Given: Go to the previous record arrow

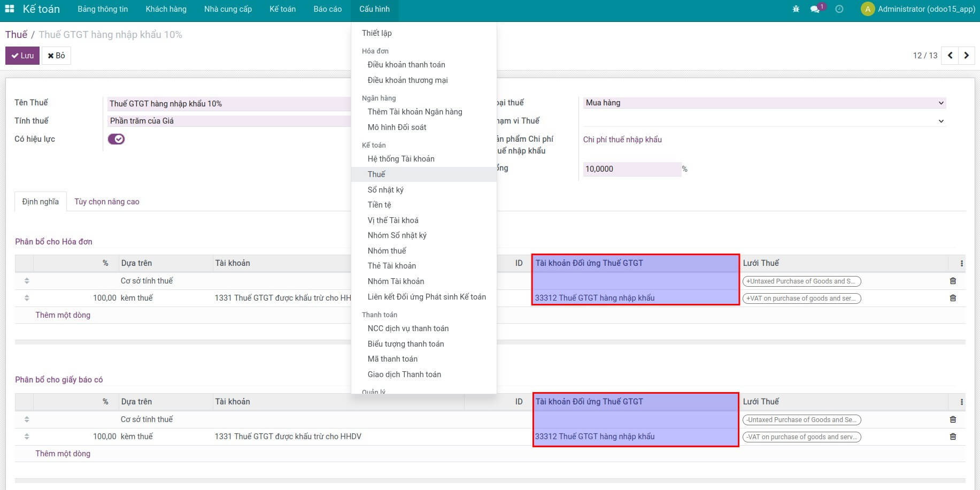Looking at the screenshot, I should pyautogui.click(x=950, y=56).
